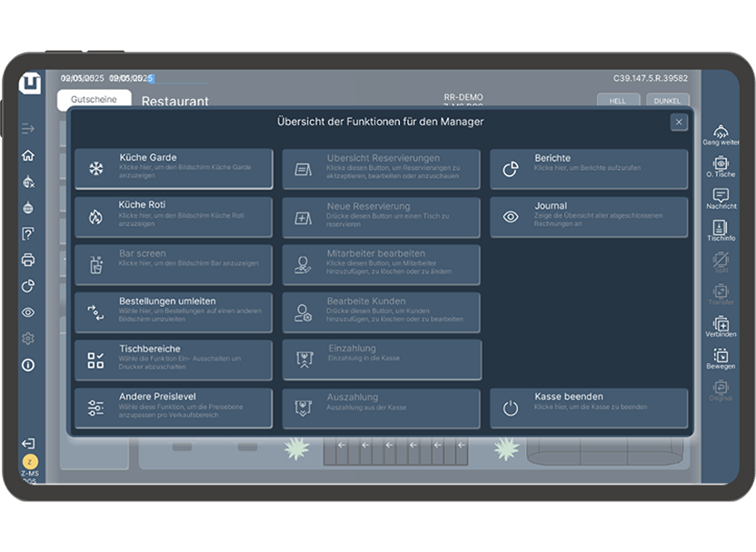Click the Verbinden tables icon
Image resolution: width=756 pixels, height=552 pixels.
pyautogui.click(x=721, y=326)
